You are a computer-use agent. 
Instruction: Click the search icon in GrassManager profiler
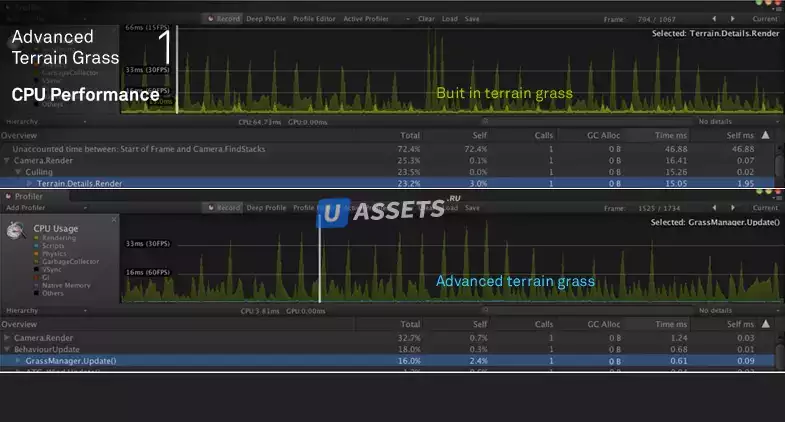click(485, 310)
